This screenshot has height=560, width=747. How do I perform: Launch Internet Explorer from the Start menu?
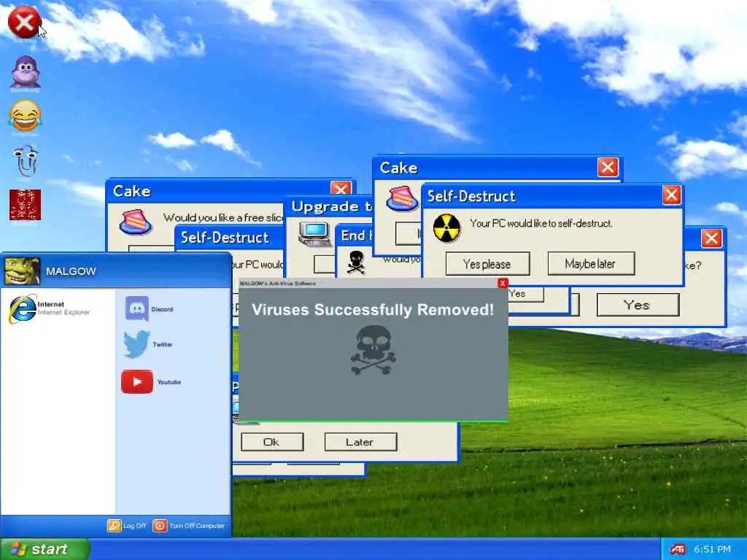click(49, 308)
